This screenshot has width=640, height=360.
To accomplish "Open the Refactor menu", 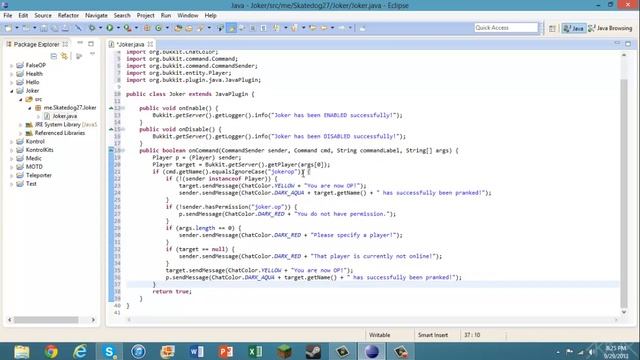I will (68, 16).
